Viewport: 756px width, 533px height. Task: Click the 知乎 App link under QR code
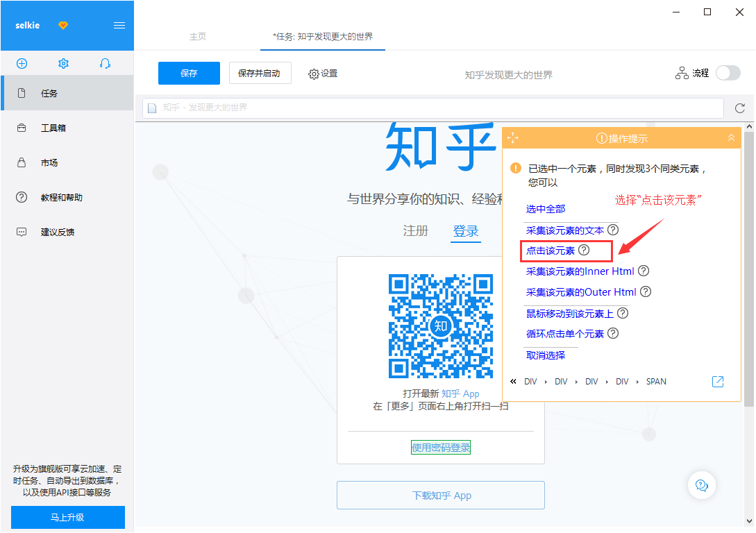point(460,394)
